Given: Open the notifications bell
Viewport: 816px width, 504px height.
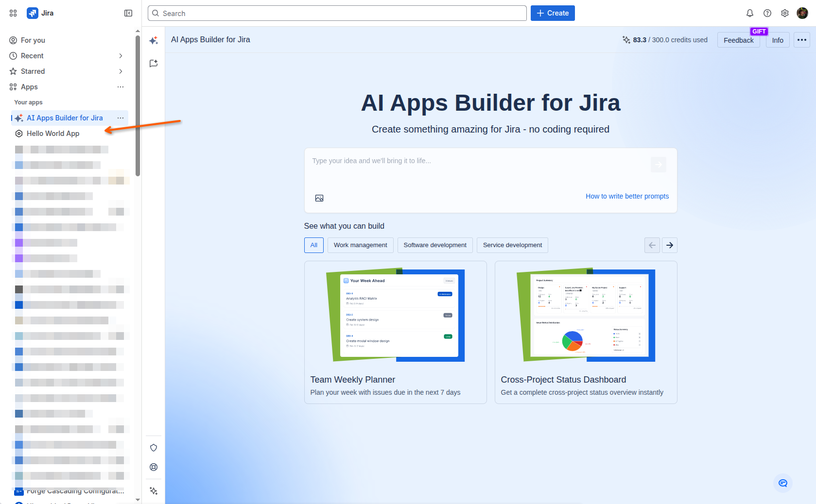Looking at the screenshot, I should click(750, 13).
